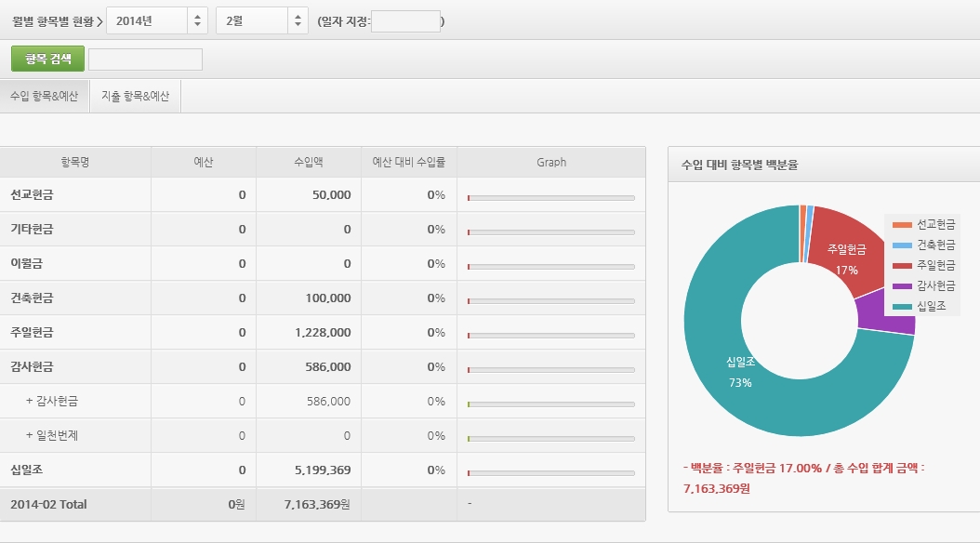Image resolution: width=980 pixels, height=543 pixels.
Task: Open the 2014년 year dropdown
Action: (157, 20)
